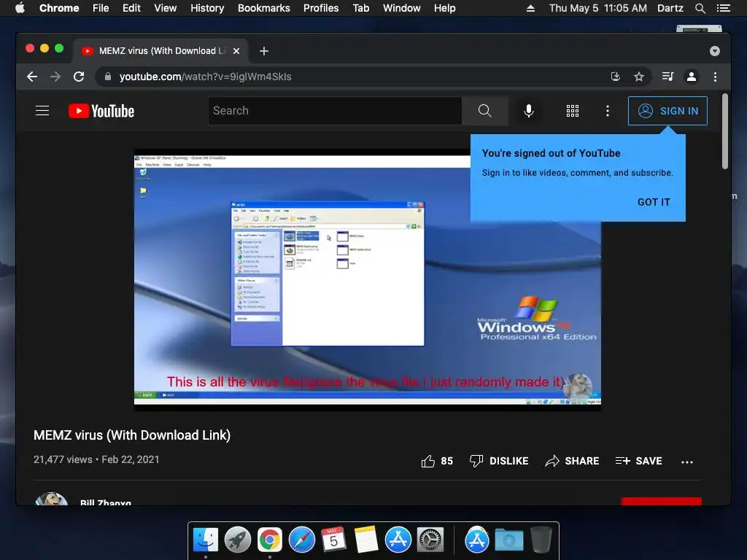This screenshot has height=560, width=747.
Task: Open the YouTube guide hamburger menu
Action: tap(42, 111)
